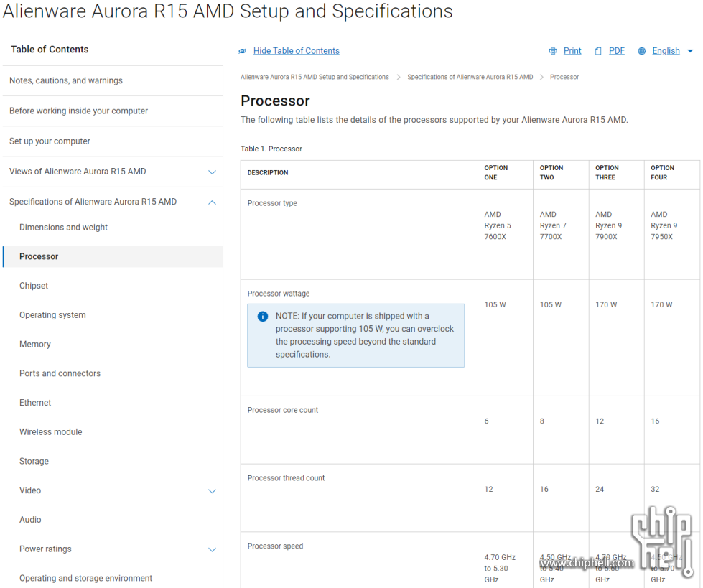Click Hide Table of Contents link
Viewport: 703px width, 588px height.
(x=297, y=51)
